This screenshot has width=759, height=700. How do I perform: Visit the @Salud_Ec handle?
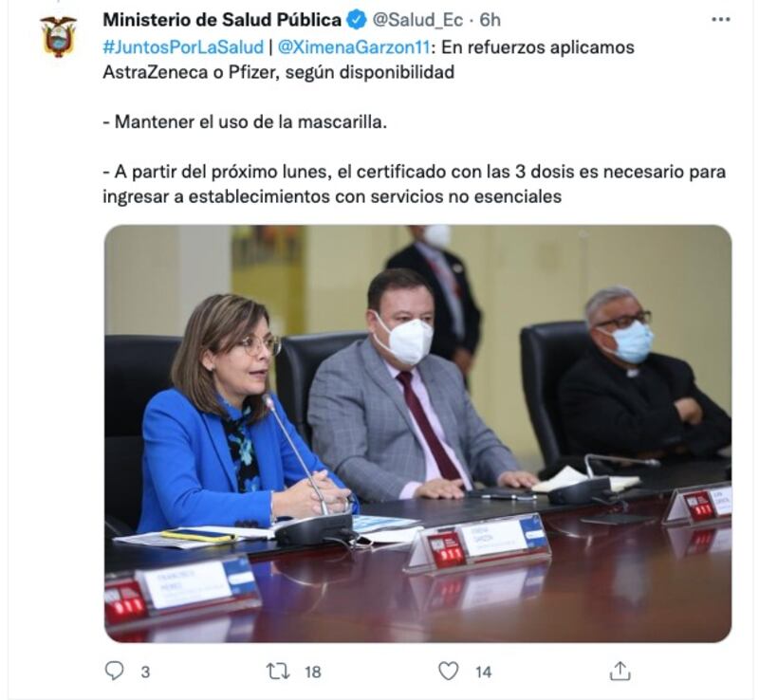click(x=417, y=20)
